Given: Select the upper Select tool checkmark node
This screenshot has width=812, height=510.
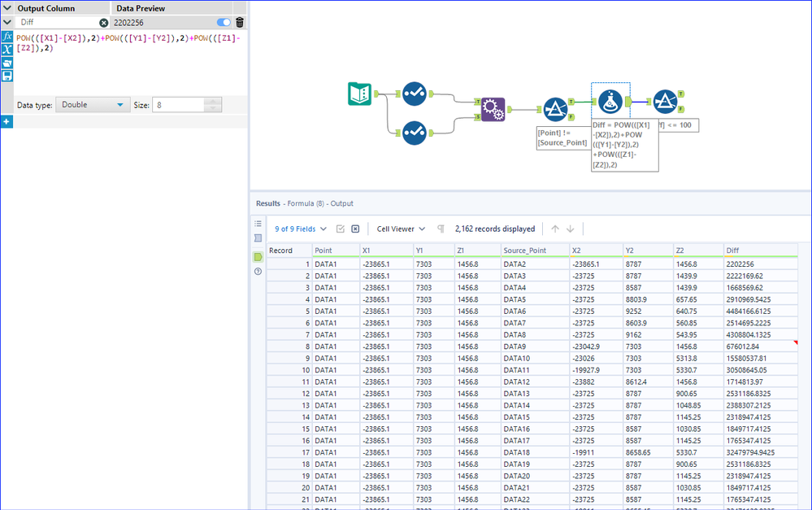Looking at the screenshot, I should pos(414,94).
